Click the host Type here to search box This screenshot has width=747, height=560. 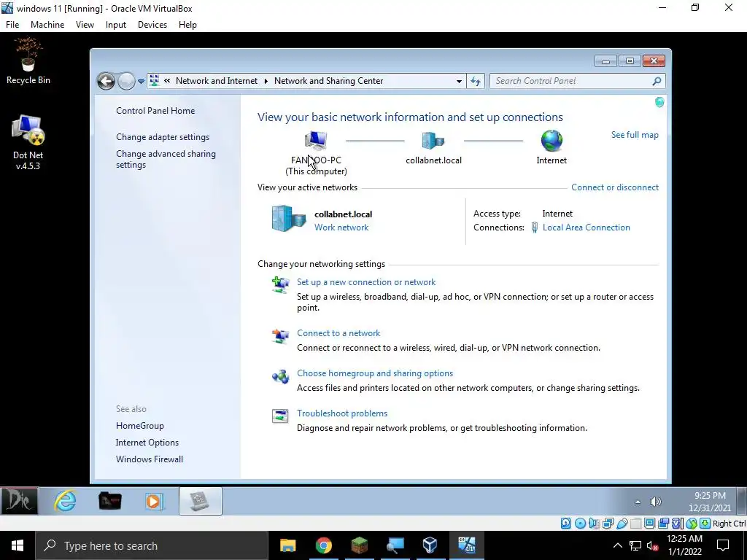152,545
